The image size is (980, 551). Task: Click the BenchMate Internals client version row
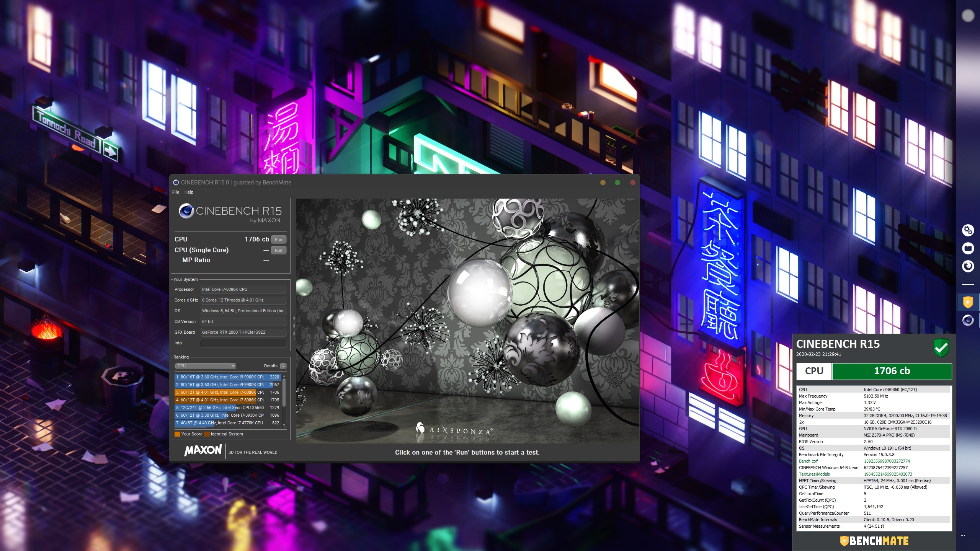pyautogui.click(x=874, y=520)
